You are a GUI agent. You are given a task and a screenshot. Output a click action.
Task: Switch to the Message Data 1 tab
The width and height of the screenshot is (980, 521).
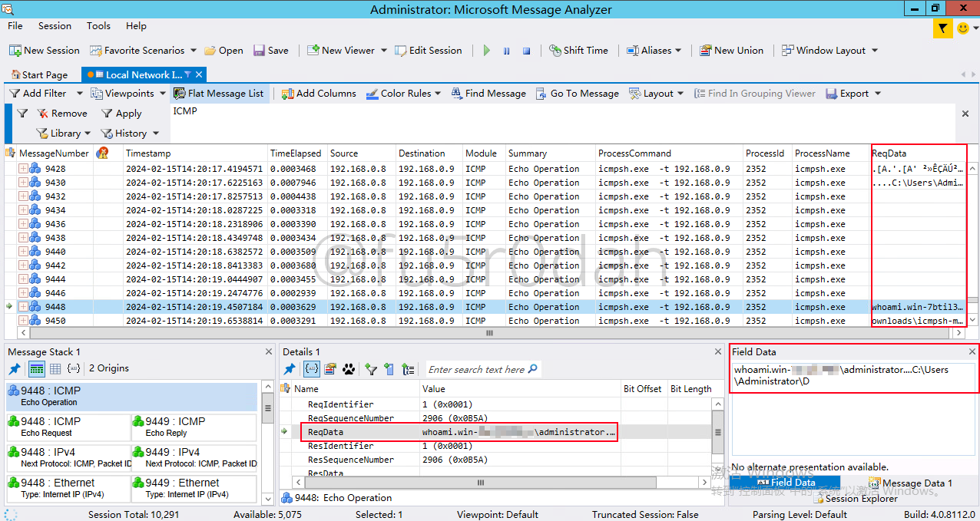[x=911, y=483]
